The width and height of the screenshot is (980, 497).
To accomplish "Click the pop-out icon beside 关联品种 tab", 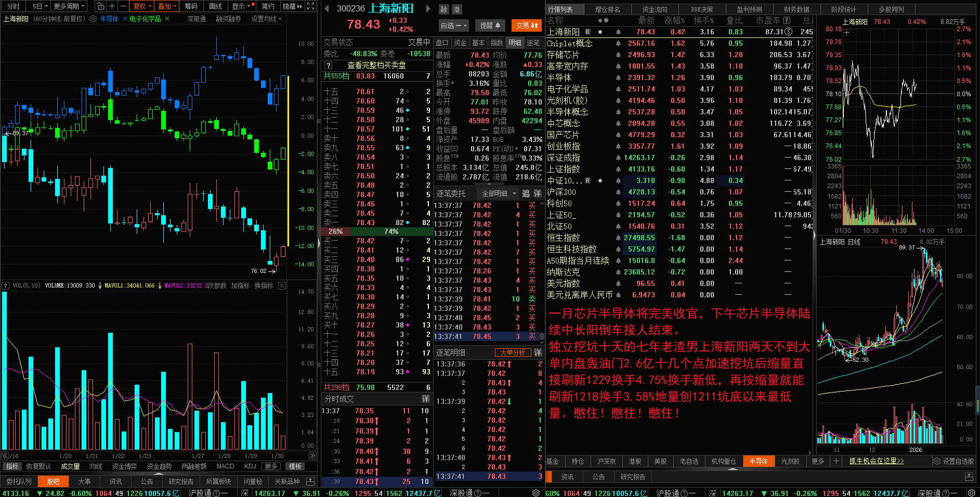I will pos(310,481).
